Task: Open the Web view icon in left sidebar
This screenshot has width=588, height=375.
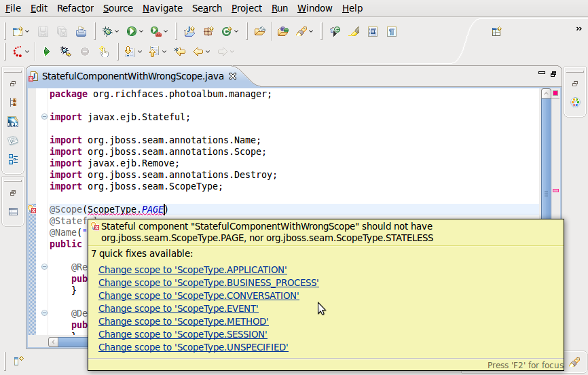Action: (x=13, y=122)
